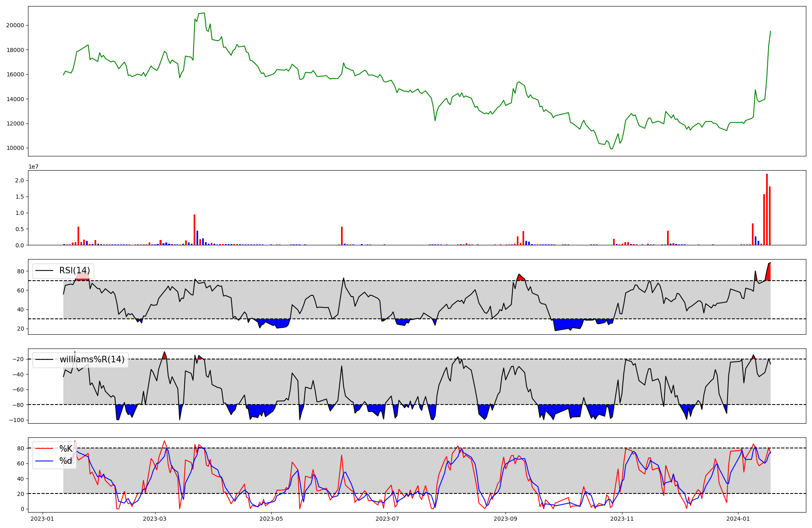Click the 2.0 volume axis tick label

(19, 180)
